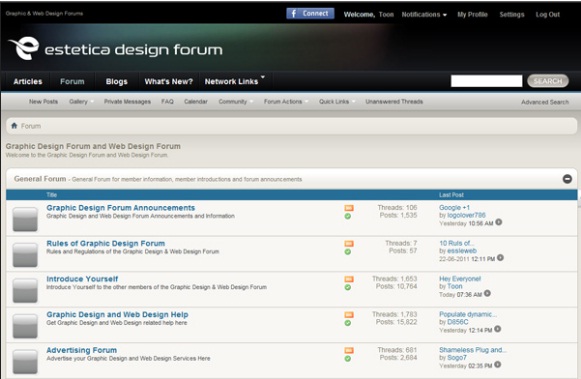The height and width of the screenshot is (379, 581).
Task: Click RSS feed icon for Introduce Yourself
Action: (x=349, y=279)
